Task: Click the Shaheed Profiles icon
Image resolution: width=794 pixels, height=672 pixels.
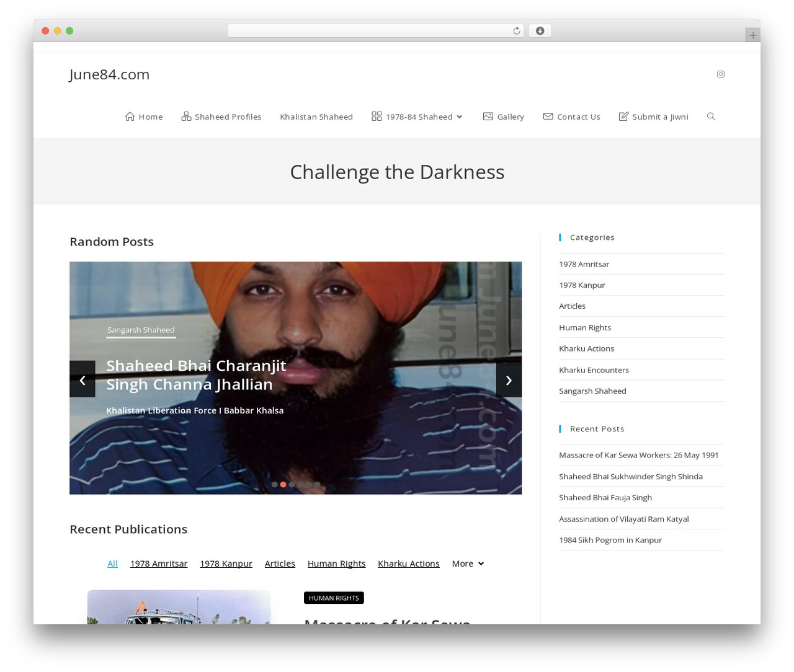Action: point(186,116)
